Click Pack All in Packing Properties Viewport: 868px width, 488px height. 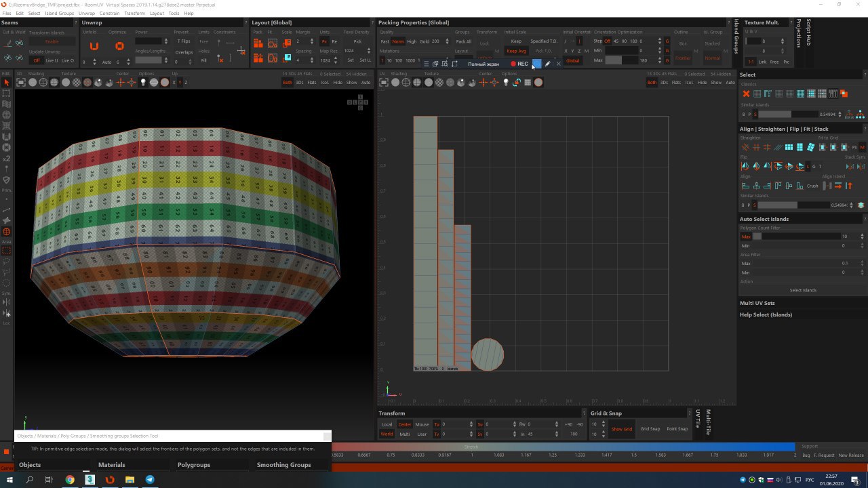(464, 41)
